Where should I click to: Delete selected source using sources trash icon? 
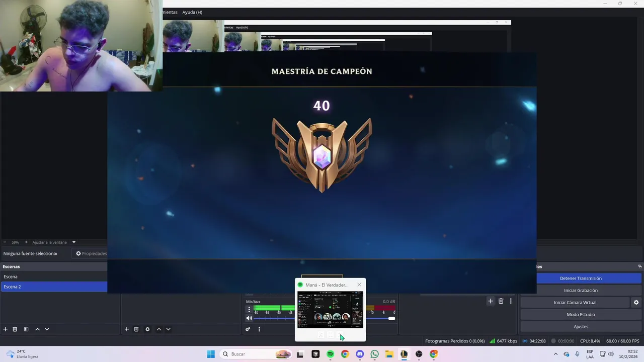(x=136, y=329)
